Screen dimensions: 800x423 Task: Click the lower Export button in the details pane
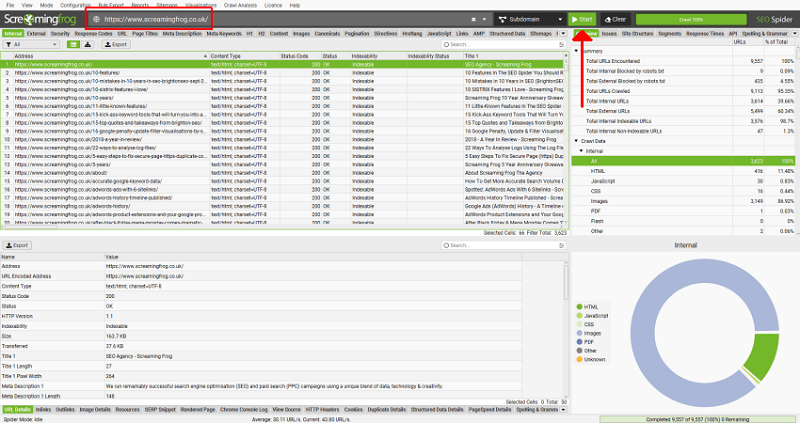pyautogui.click(x=17, y=245)
